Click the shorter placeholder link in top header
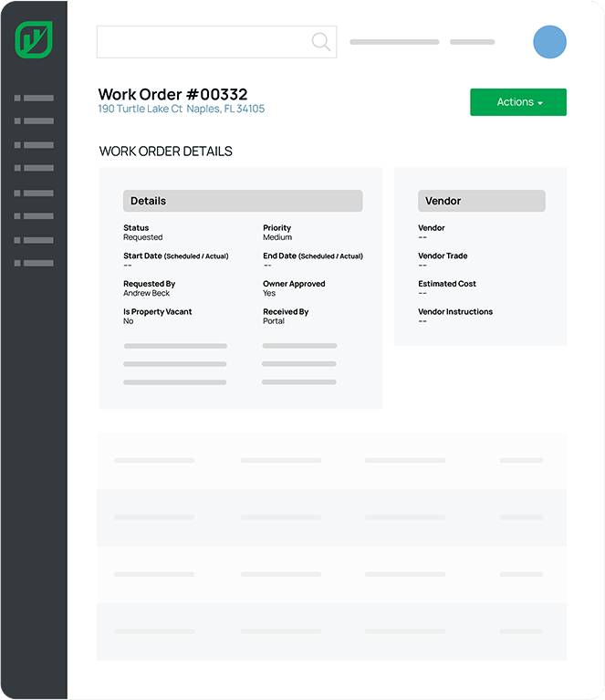605x700 pixels. (472, 42)
